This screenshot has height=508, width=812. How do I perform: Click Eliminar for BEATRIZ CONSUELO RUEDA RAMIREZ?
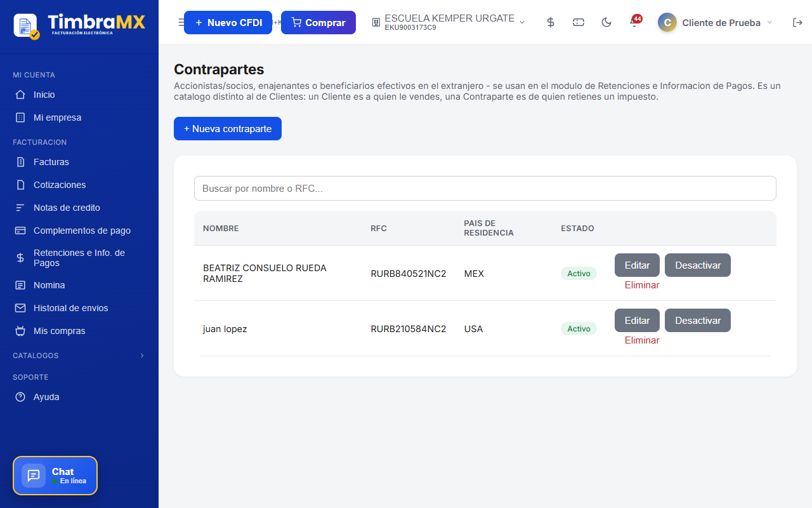[642, 285]
